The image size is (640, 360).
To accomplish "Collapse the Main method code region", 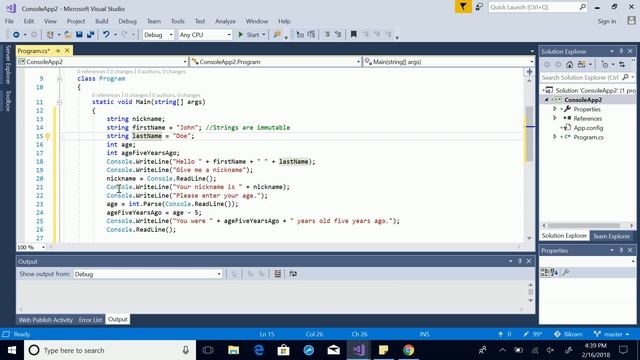I will tap(59, 102).
